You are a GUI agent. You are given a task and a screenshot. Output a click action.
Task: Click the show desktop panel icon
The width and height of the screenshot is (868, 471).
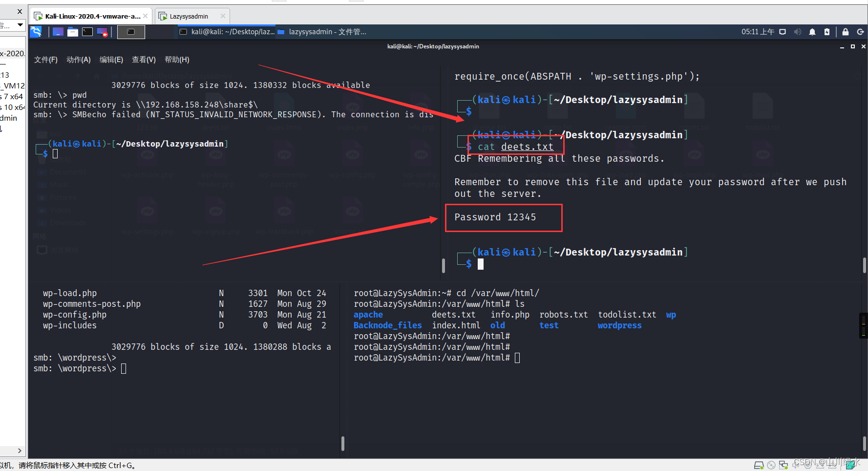[58, 32]
